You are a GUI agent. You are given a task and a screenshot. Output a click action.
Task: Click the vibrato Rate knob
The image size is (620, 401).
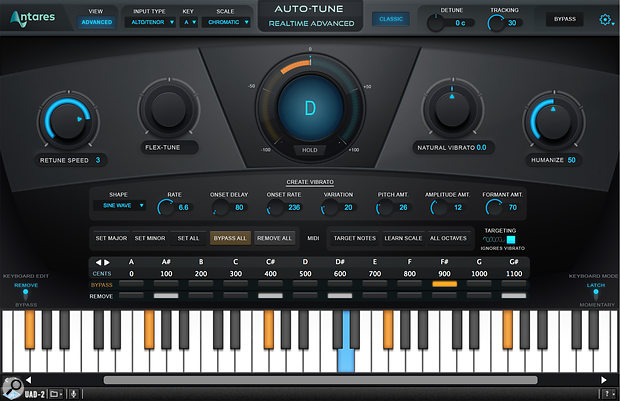[166, 207]
